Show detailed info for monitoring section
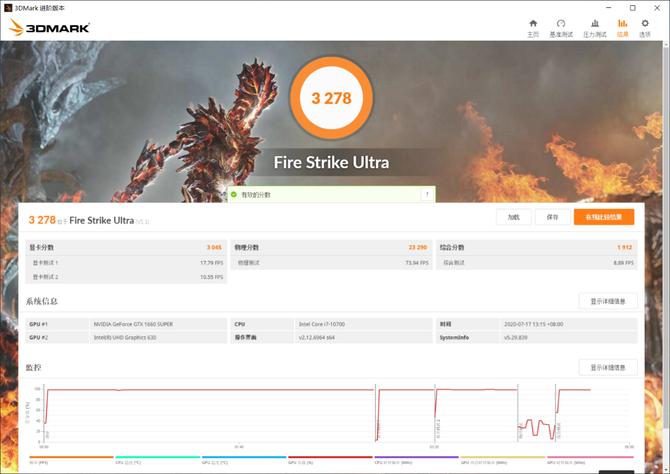Screen dimensions: 670x474 608,368
